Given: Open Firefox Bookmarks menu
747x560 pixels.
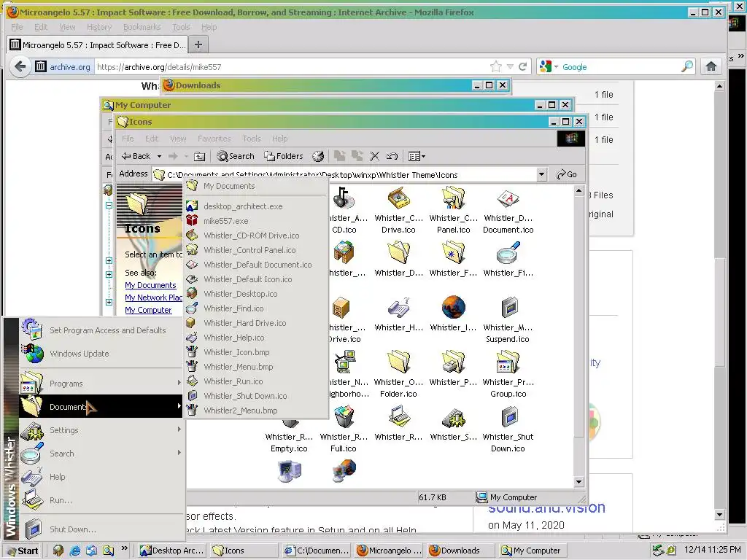Looking at the screenshot, I should pyautogui.click(x=142, y=27).
